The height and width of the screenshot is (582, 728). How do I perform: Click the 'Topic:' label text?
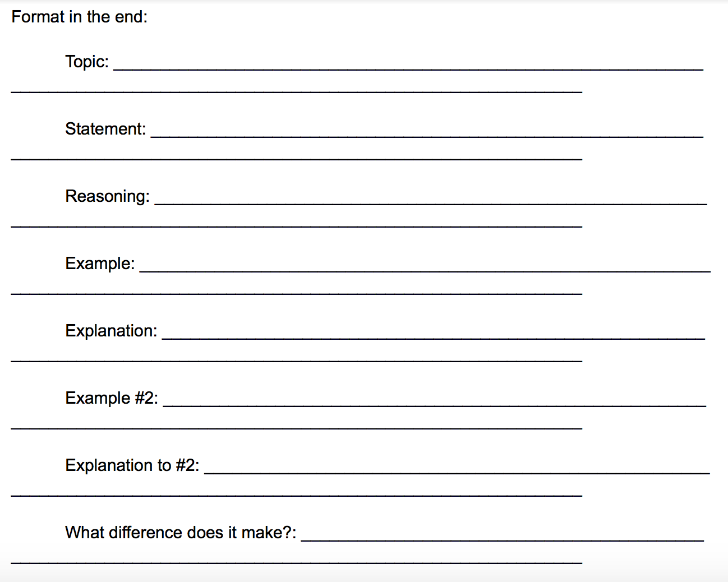point(87,62)
